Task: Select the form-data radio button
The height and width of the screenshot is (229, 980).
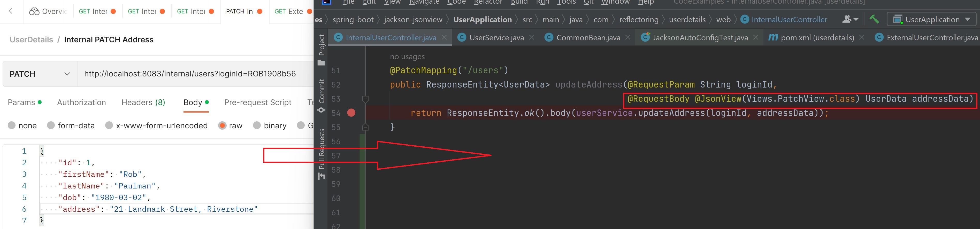Action: pos(51,125)
